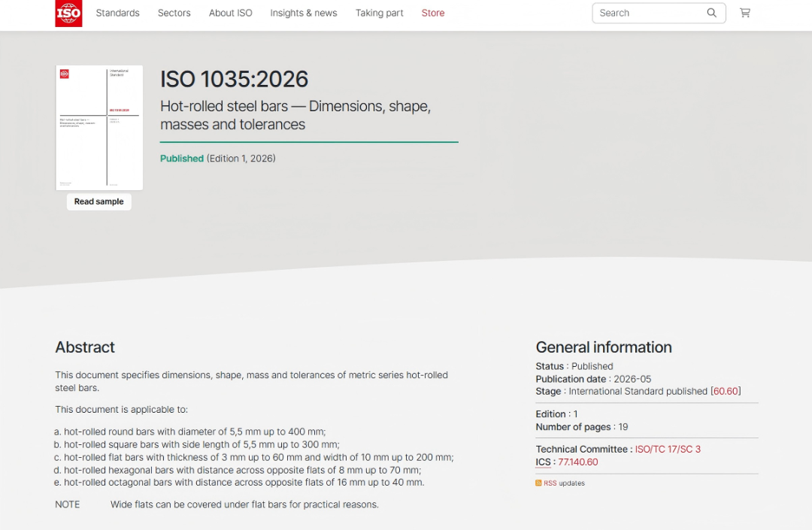Screen dimensions: 812x530
Task: Click the Publication date 2026-05 line
Action: pos(593,379)
